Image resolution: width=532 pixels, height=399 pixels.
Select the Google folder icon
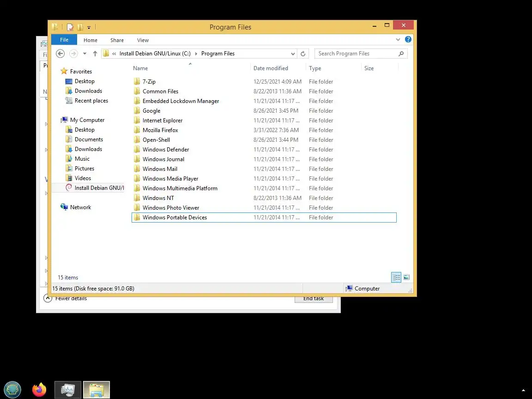coord(137,111)
